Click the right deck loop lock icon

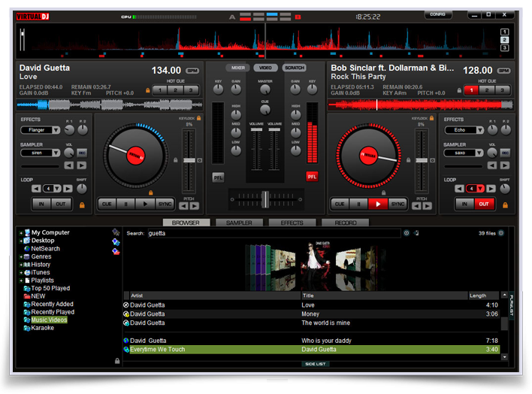[x=503, y=204]
